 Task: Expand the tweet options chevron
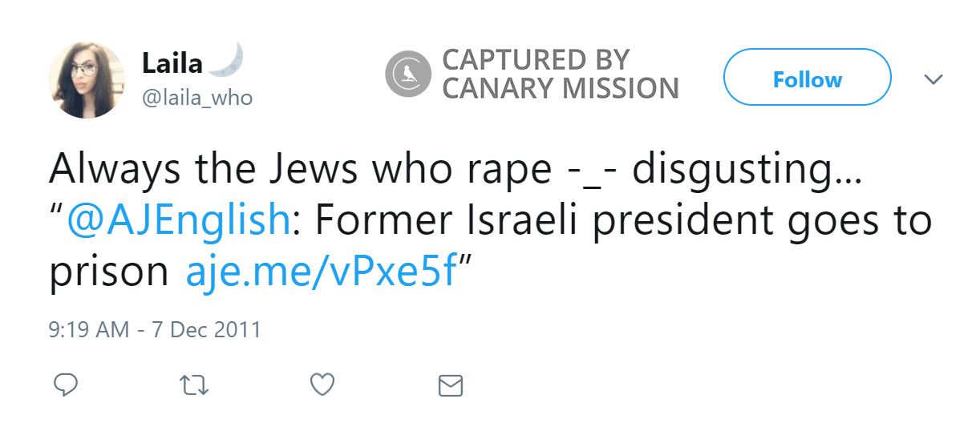point(933,79)
